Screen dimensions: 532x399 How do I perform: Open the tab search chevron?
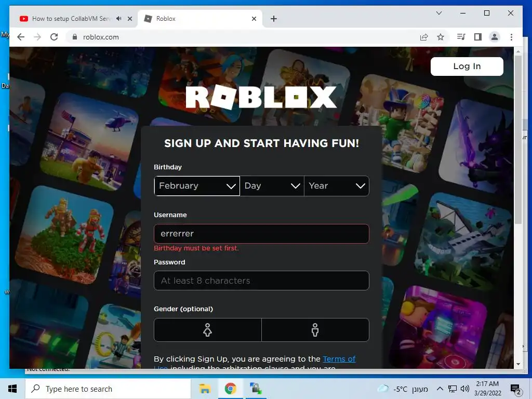coord(438,13)
